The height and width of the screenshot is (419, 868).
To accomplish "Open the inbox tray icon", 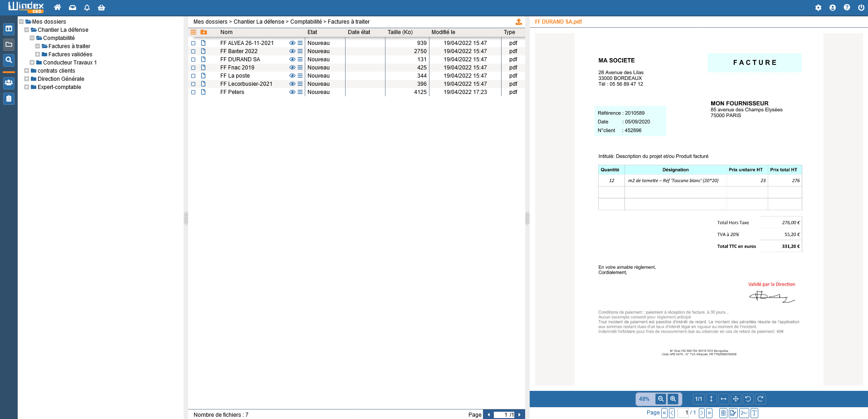I will [x=72, y=7].
